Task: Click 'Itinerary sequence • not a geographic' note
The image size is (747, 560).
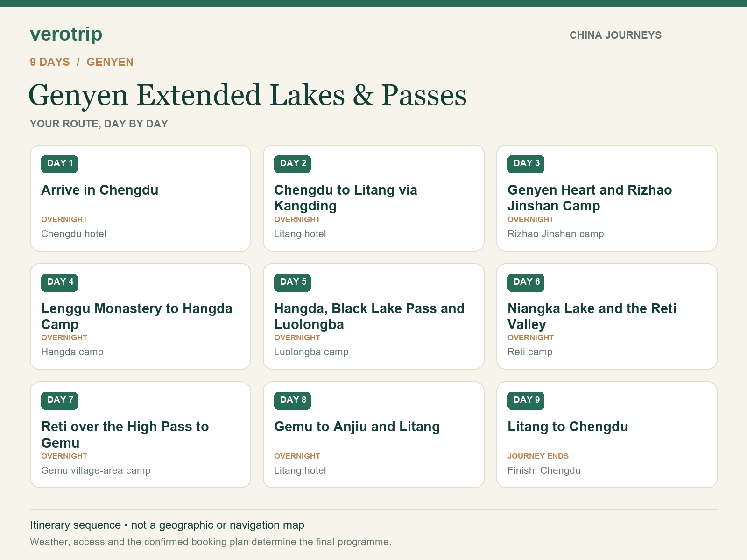Action: coord(167,525)
